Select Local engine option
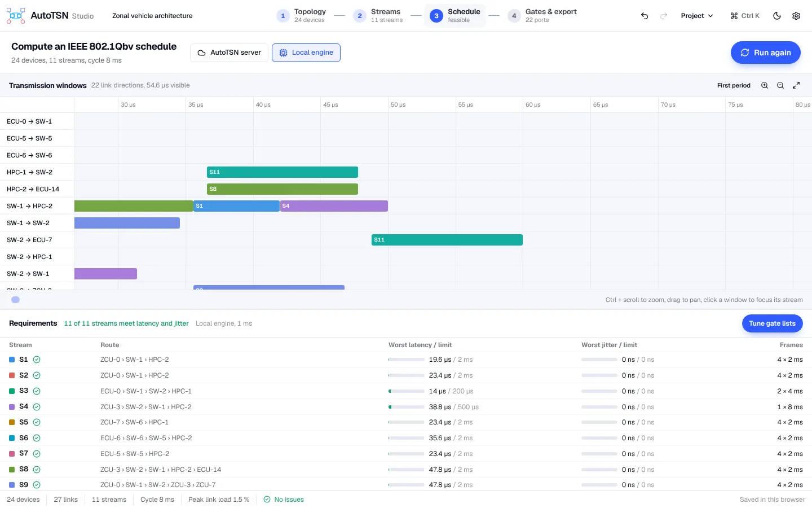The width and height of the screenshot is (812, 508). (x=306, y=52)
